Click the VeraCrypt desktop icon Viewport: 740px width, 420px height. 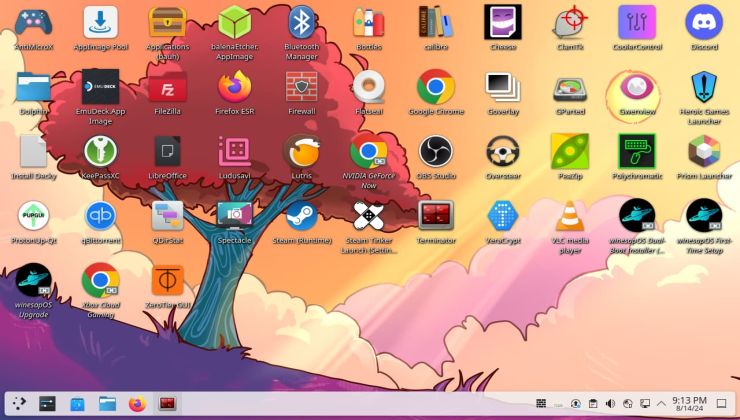point(502,217)
